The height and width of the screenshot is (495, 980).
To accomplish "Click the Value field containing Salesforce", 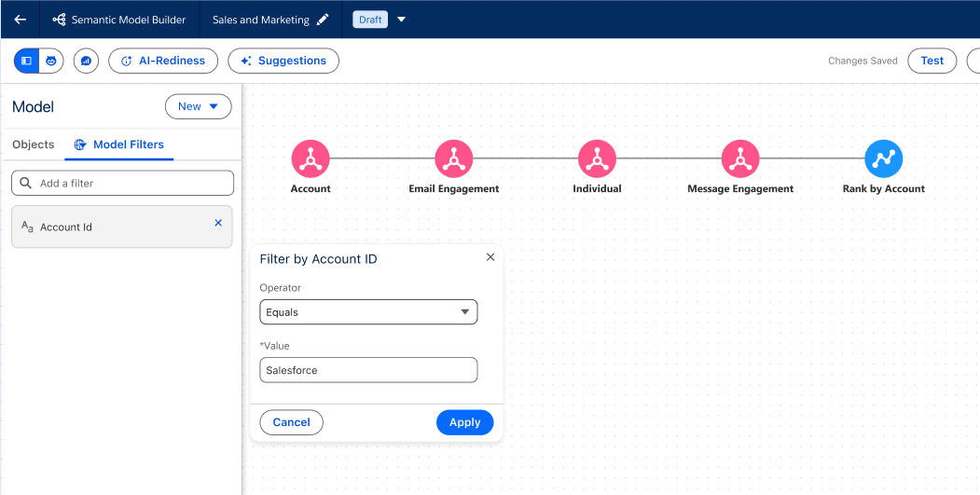I will 368,370.
